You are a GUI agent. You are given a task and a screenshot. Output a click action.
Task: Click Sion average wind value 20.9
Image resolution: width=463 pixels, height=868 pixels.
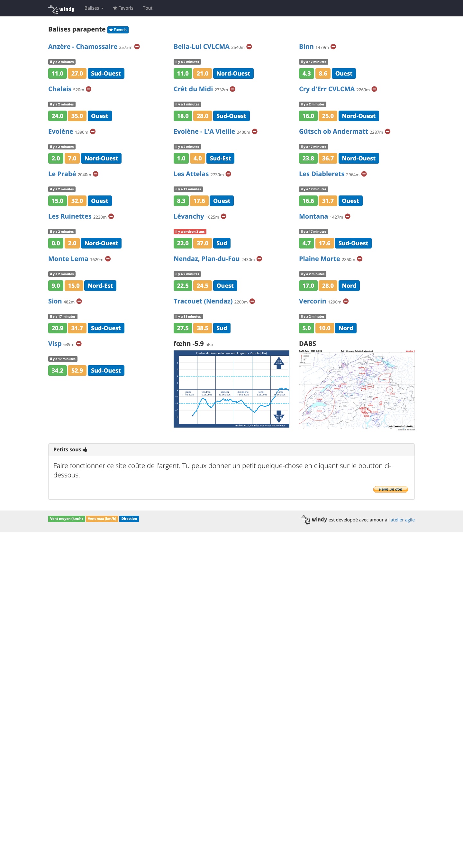point(57,328)
